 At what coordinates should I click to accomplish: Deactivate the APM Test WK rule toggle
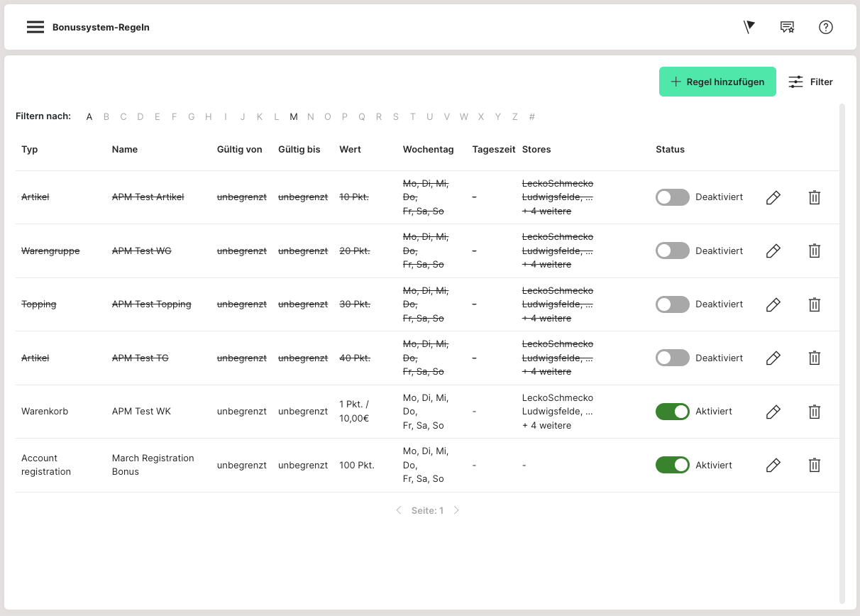(672, 412)
